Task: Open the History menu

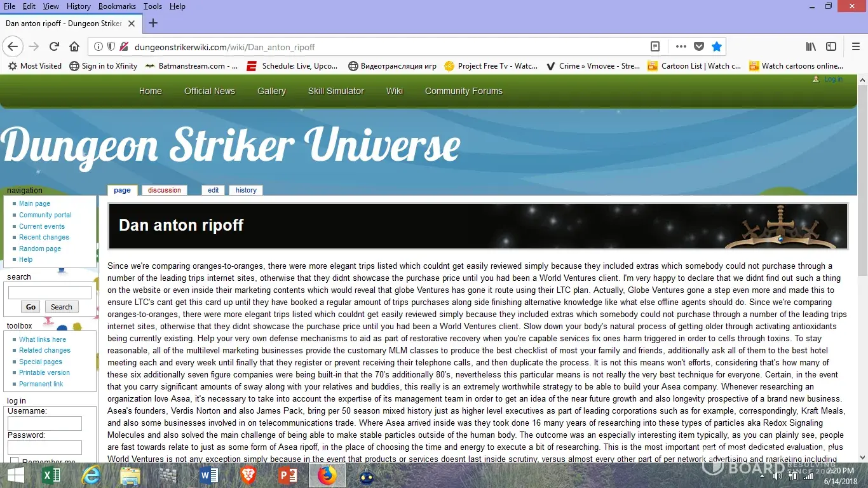Action: pos(79,6)
